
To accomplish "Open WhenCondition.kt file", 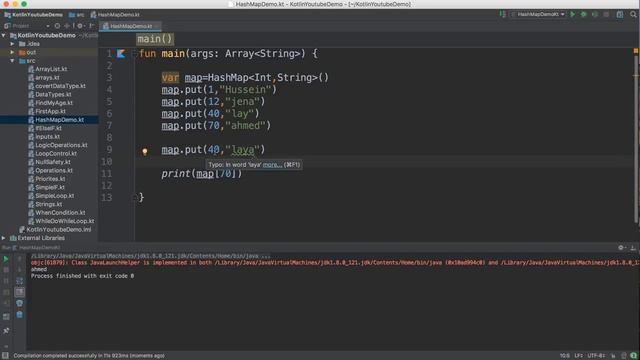I will [x=60, y=213].
